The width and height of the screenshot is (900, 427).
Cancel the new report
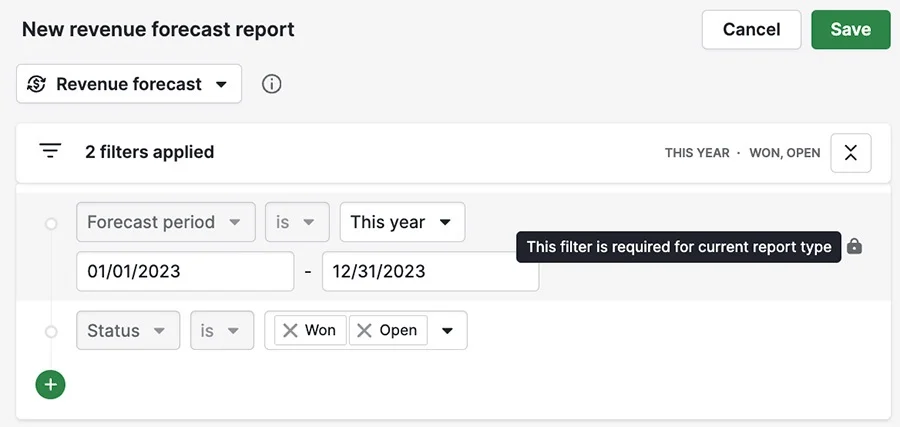coord(751,29)
